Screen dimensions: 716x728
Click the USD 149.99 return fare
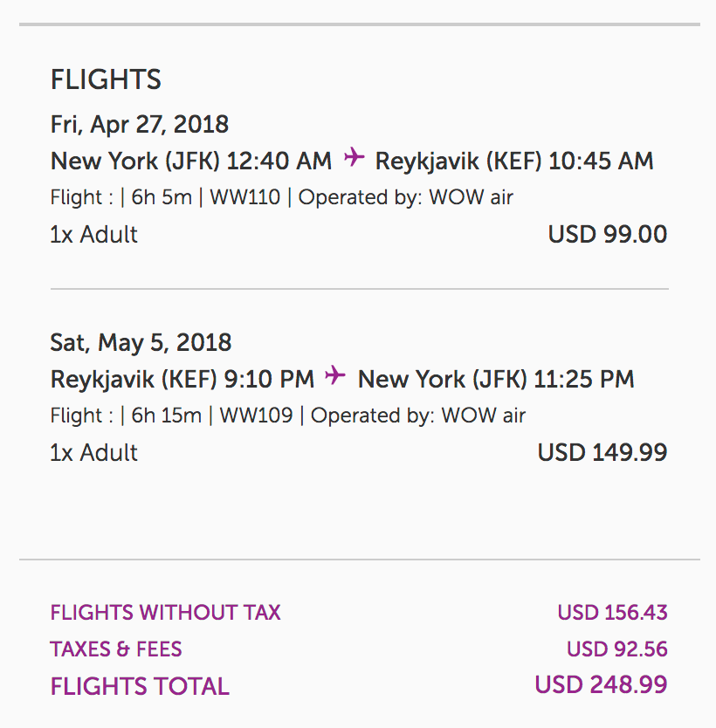pos(602,452)
